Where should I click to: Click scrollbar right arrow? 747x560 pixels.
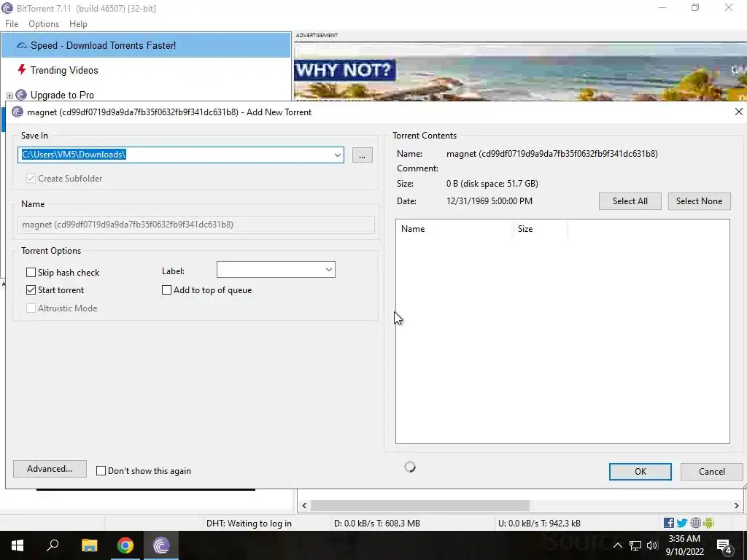736,505
